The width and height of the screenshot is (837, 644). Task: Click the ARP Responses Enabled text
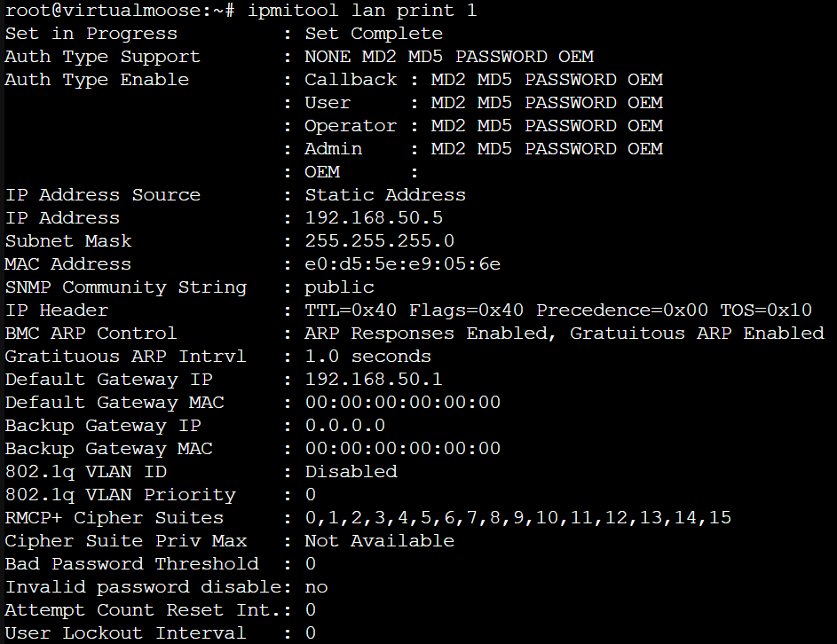pyautogui.click(x=430, y=334)
